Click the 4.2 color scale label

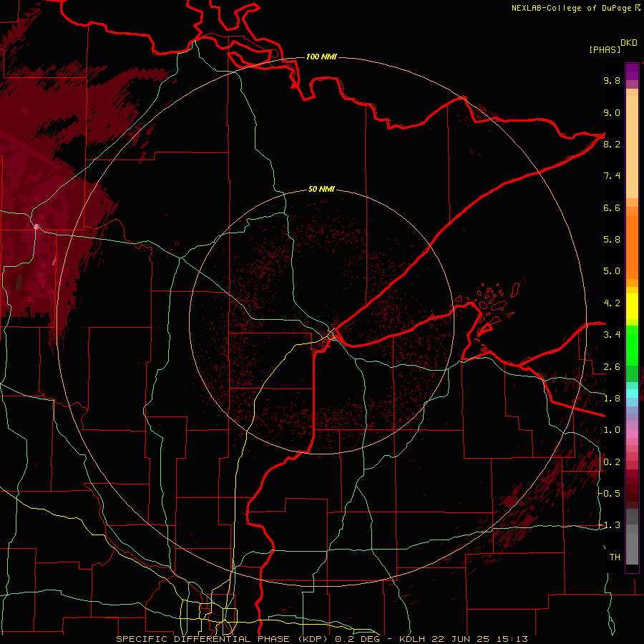pyautogui.click(x=612, y=303)
